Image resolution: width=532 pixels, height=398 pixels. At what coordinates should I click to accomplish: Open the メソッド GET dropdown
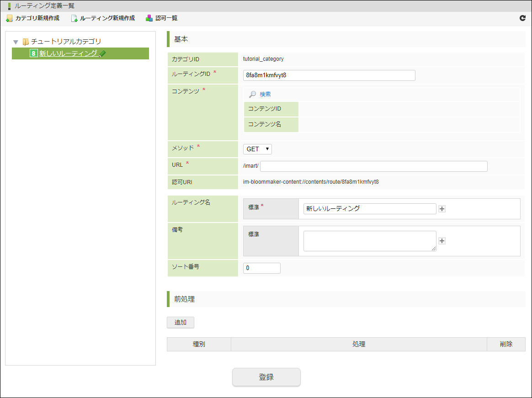(257, 149)
